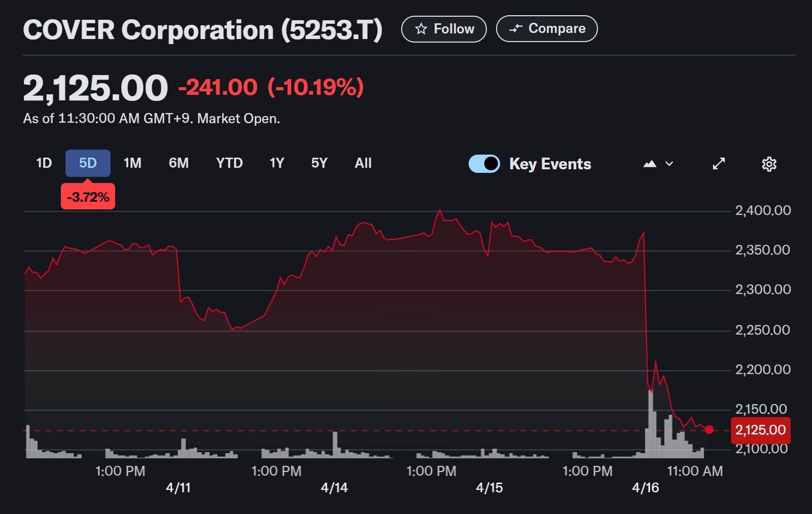Click the -241.00 price change value
Screen dimensions: 812x514
218,87
